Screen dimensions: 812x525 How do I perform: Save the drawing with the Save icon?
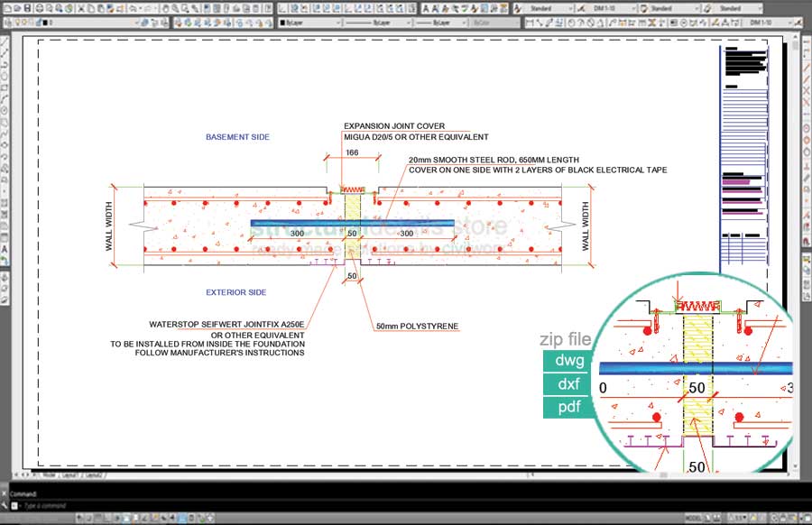[x=26, y=8]
